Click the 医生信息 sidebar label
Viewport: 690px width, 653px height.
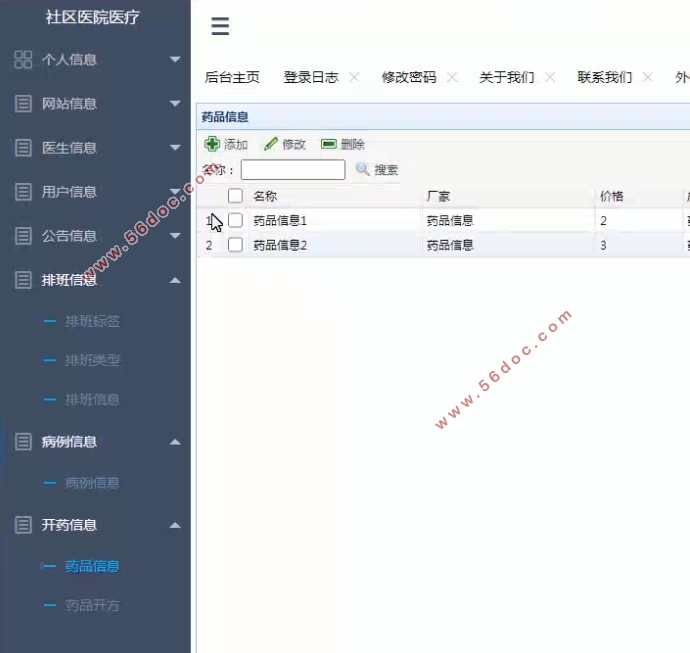click(69, 148)
